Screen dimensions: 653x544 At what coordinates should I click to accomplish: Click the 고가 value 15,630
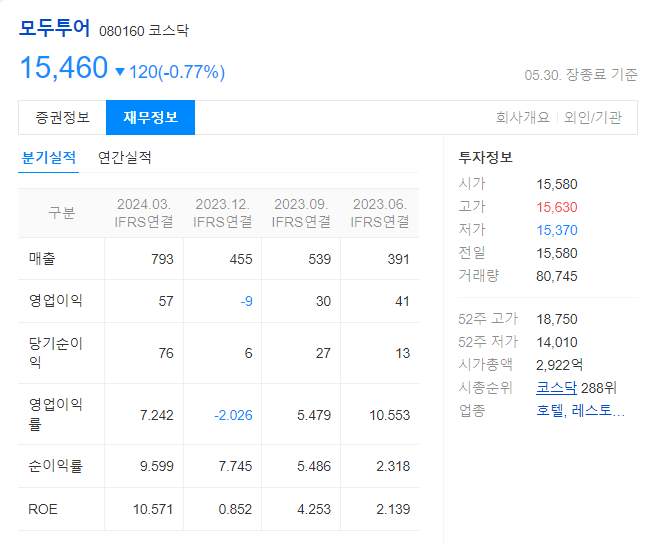click(557, 207)
